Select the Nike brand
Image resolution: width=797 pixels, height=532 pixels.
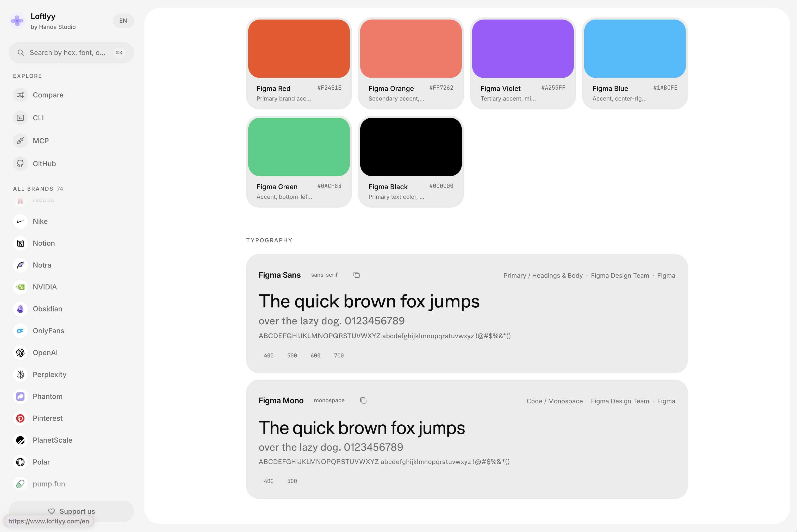(x=40, y=221)
